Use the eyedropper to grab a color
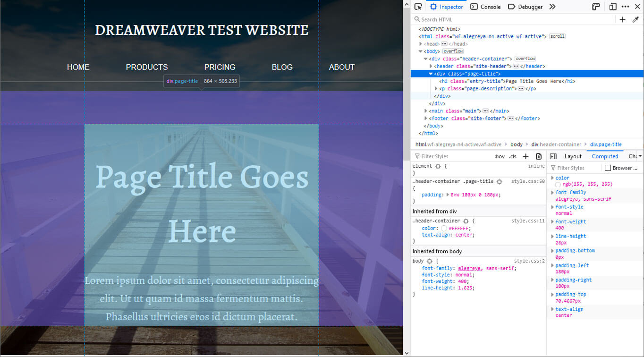This screenshot has height=357, width=644. (x=636, y=19)
